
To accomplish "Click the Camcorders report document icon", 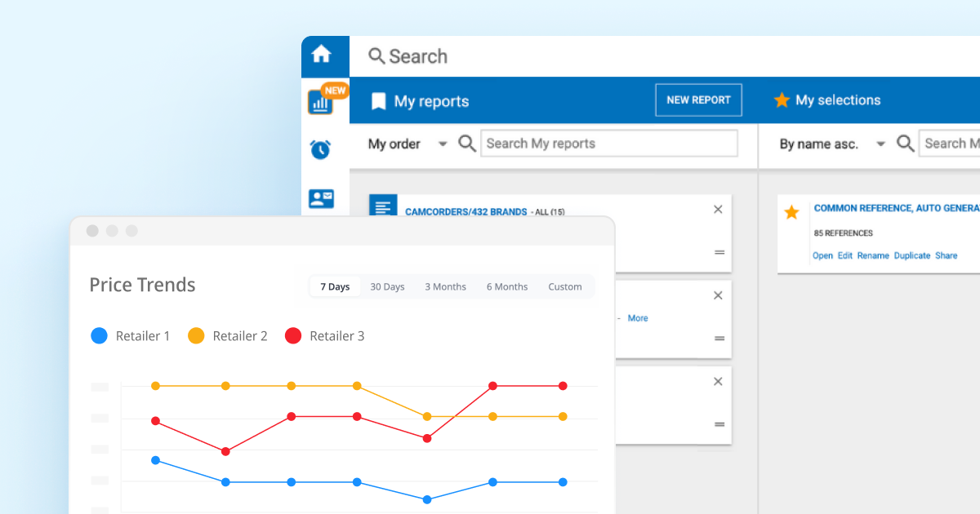I will (x=383, y=206).
